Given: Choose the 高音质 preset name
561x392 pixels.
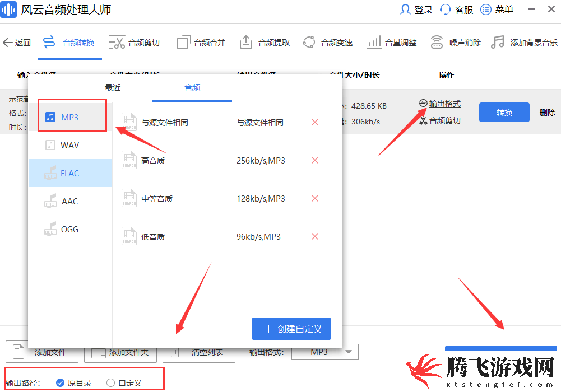Looking at the screenshot, I should click(x=153, y=161).
